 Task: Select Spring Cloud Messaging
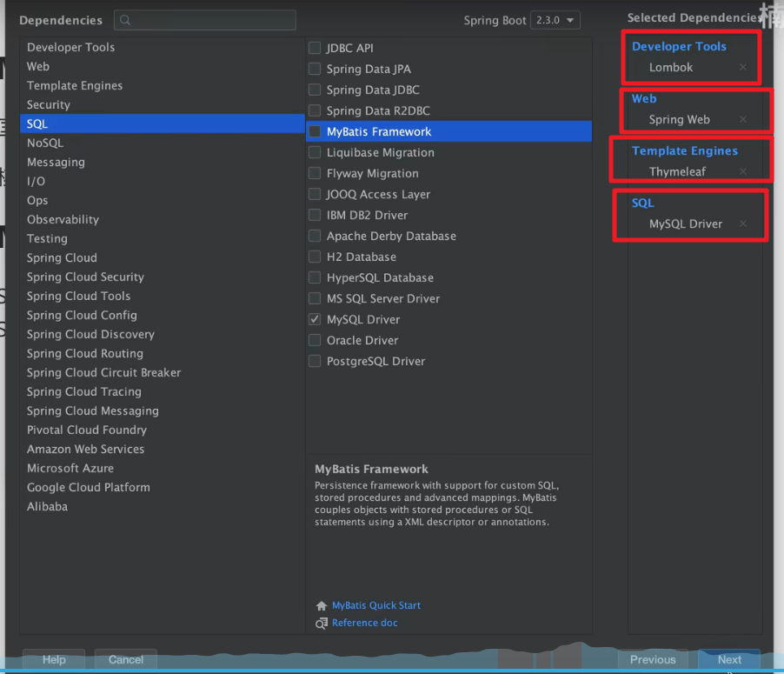click(x=162, y=410)
